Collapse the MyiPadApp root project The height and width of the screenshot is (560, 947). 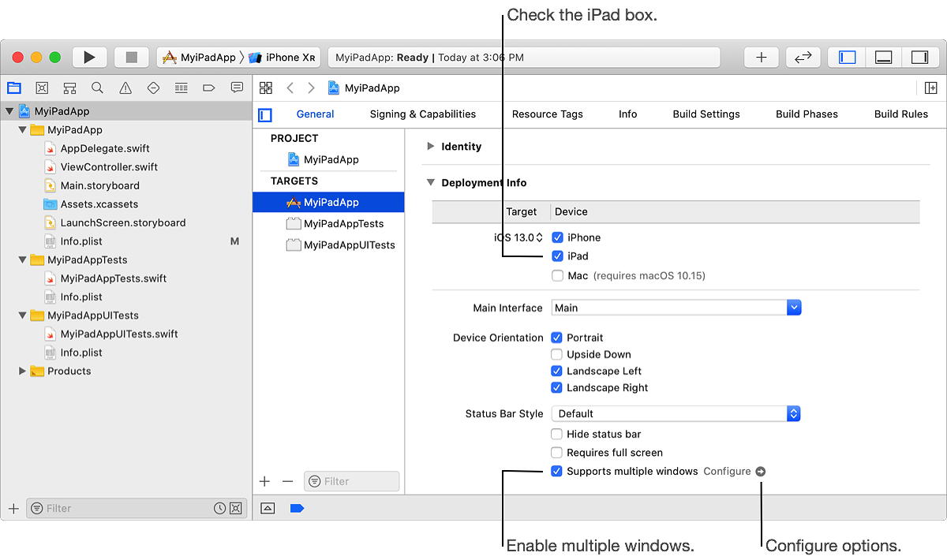(9, 112)
